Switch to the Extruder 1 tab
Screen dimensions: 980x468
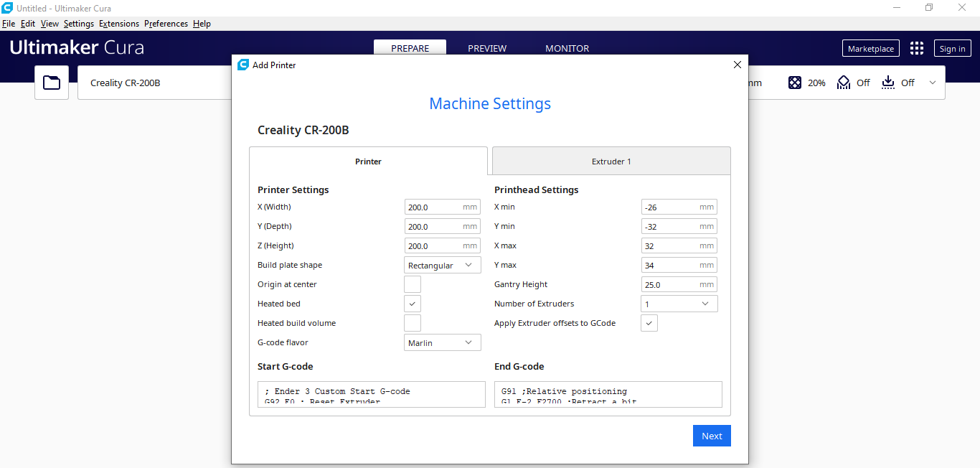pyautogui.click(x=611, y=162)
